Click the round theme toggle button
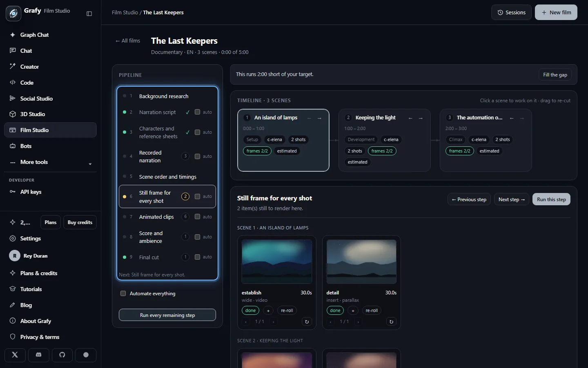This screenshot has height=368, width=588. 86,355
